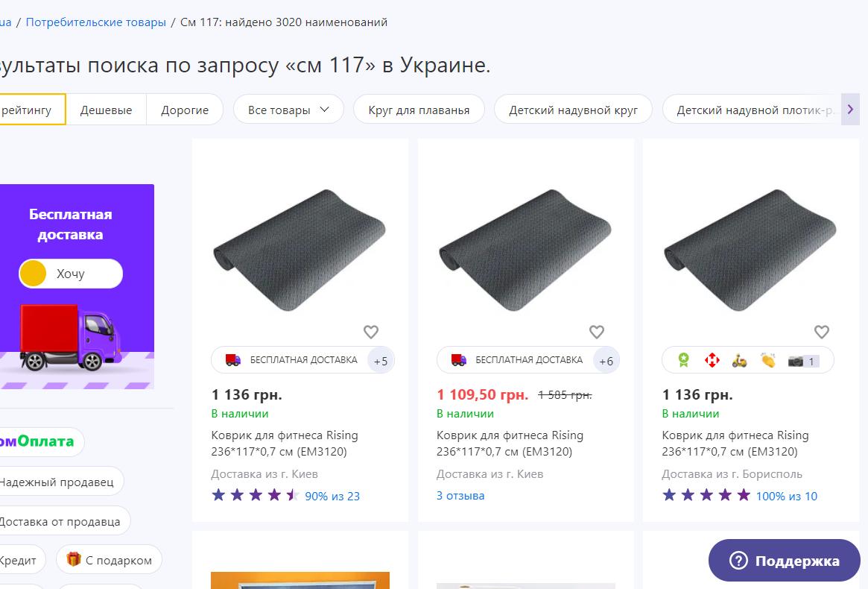Expand '+5' badges on first product
Screen dimensions: 868x589
point(380,361)
